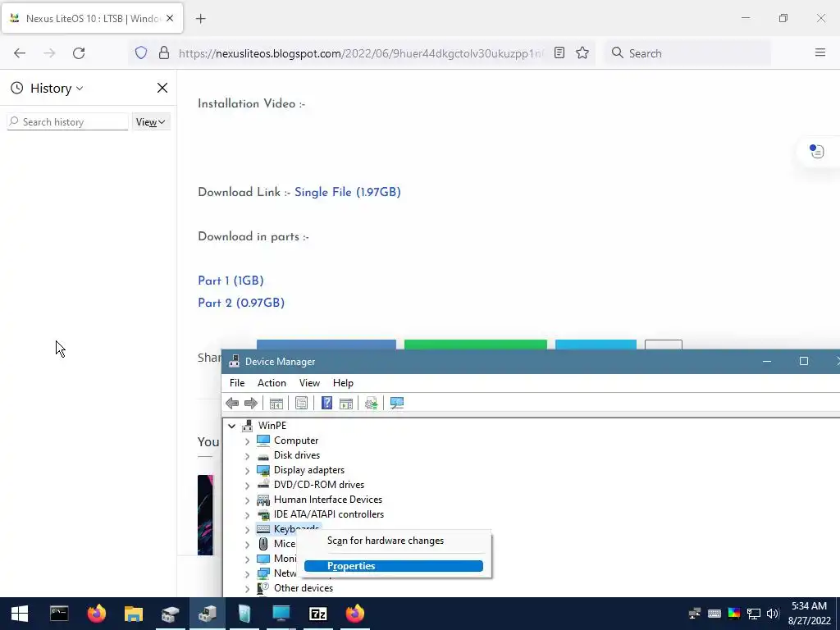
Task: Click the Firefox address bar URL
Action: (360, 53)
